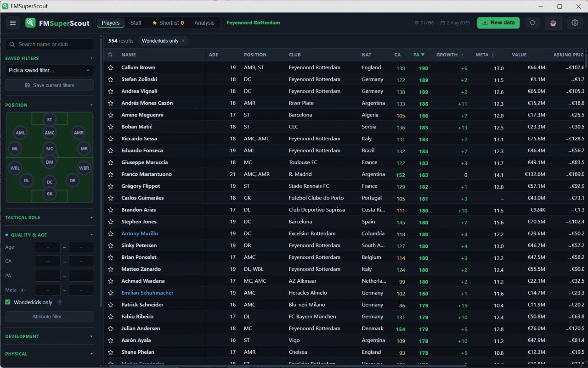Click help icon next to Growth column
The image size is (588, 368).
tap(462, 55)
